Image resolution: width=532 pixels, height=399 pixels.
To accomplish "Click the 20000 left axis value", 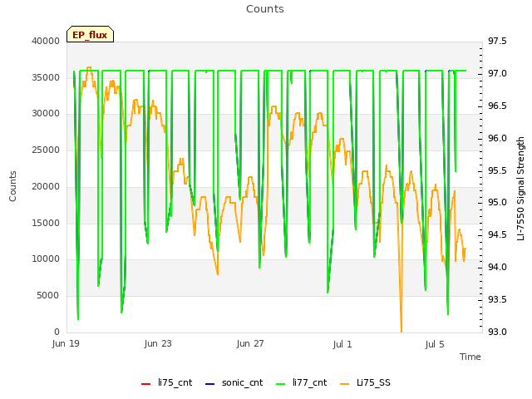I will [46, 186].
